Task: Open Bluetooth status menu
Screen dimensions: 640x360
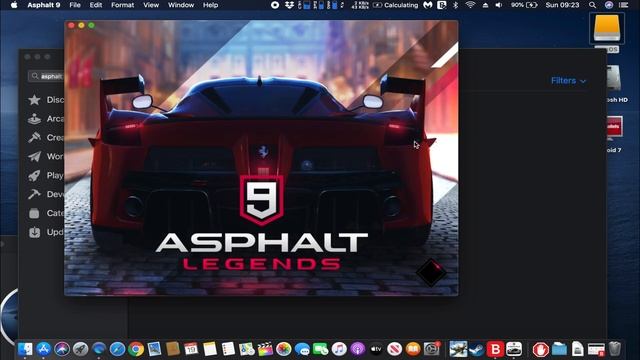Action: click(x=456, y=5)
